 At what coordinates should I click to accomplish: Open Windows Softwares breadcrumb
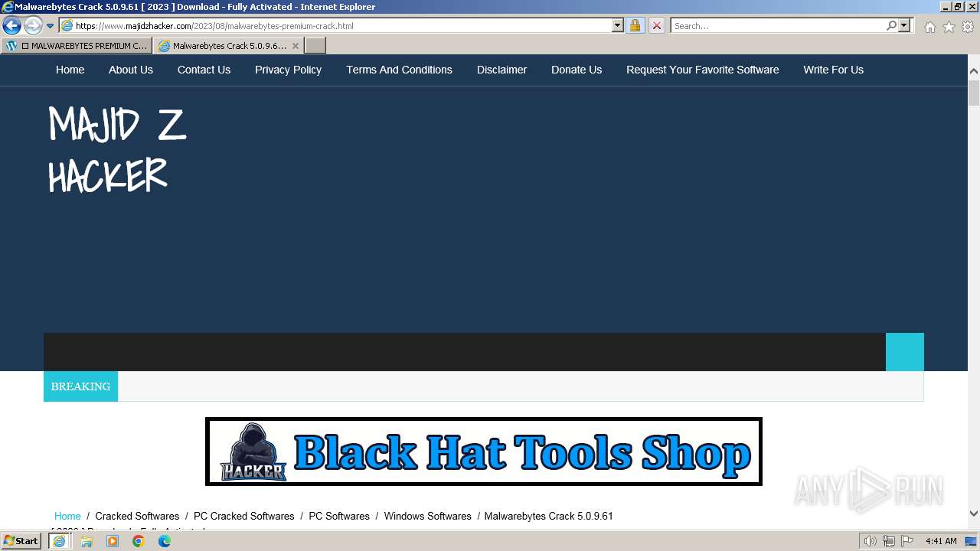coord(427,516)
